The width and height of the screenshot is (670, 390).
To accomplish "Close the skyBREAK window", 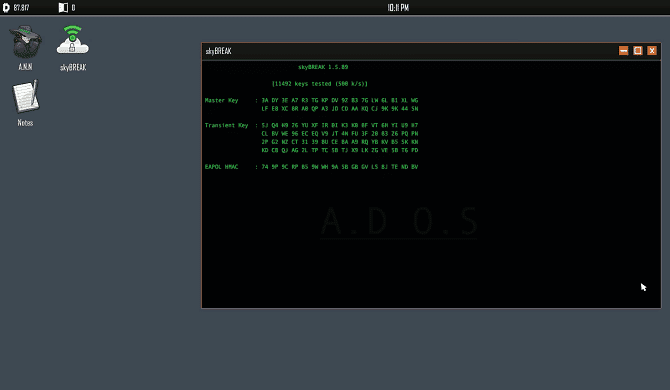I will click(x=652, y=51).
